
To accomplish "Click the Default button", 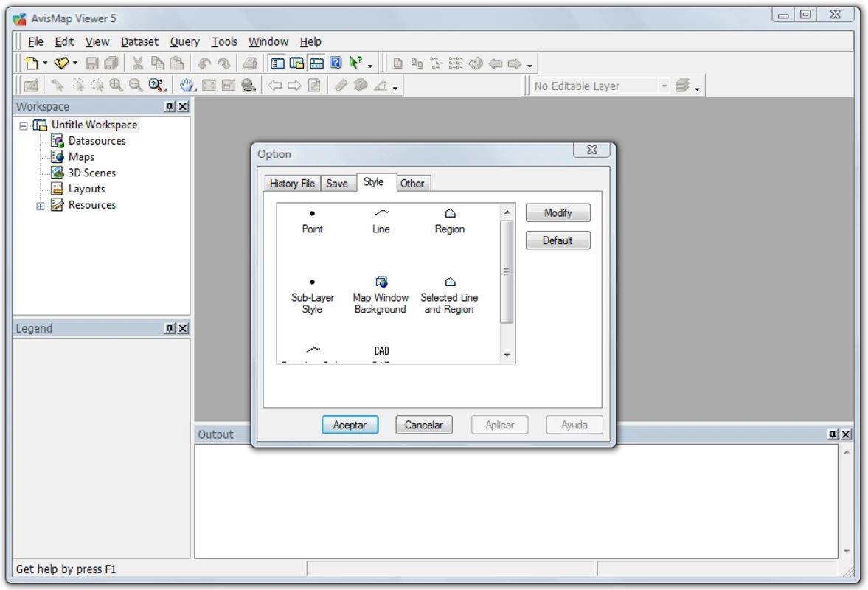I will 558,240.
